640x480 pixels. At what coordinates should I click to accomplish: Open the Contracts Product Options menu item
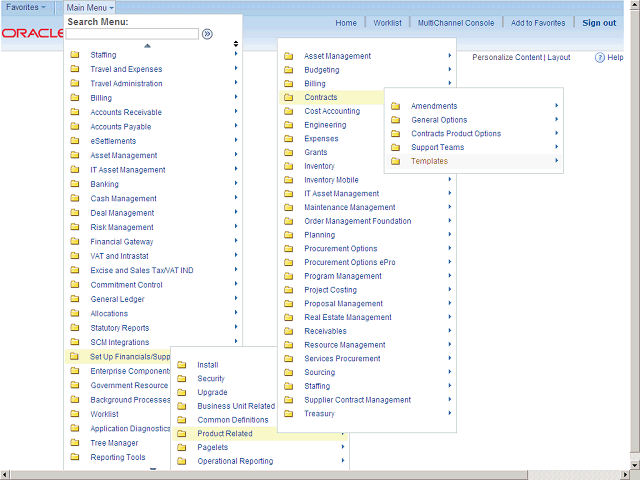click(456, 134)
